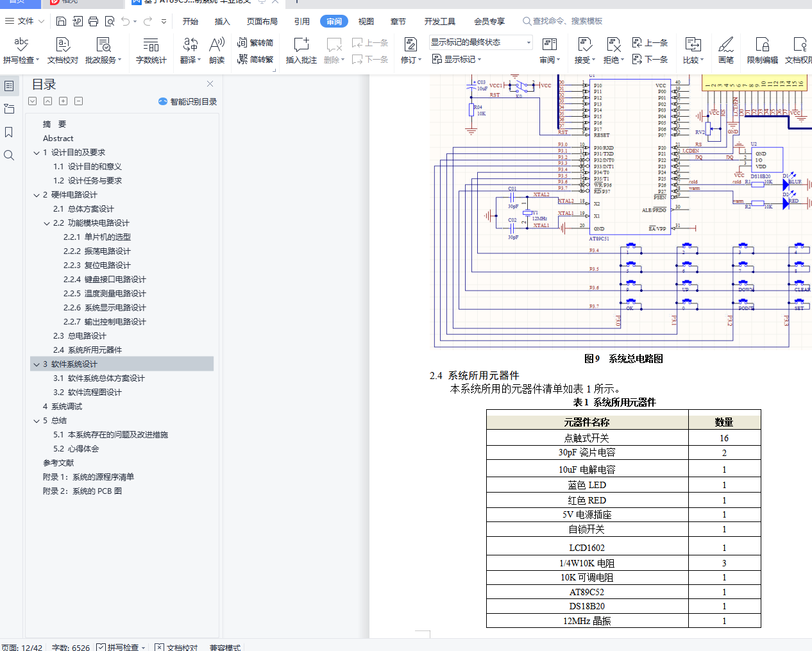
Task: Switch to 插入 ribbon tab
Action: click(222, 21)
